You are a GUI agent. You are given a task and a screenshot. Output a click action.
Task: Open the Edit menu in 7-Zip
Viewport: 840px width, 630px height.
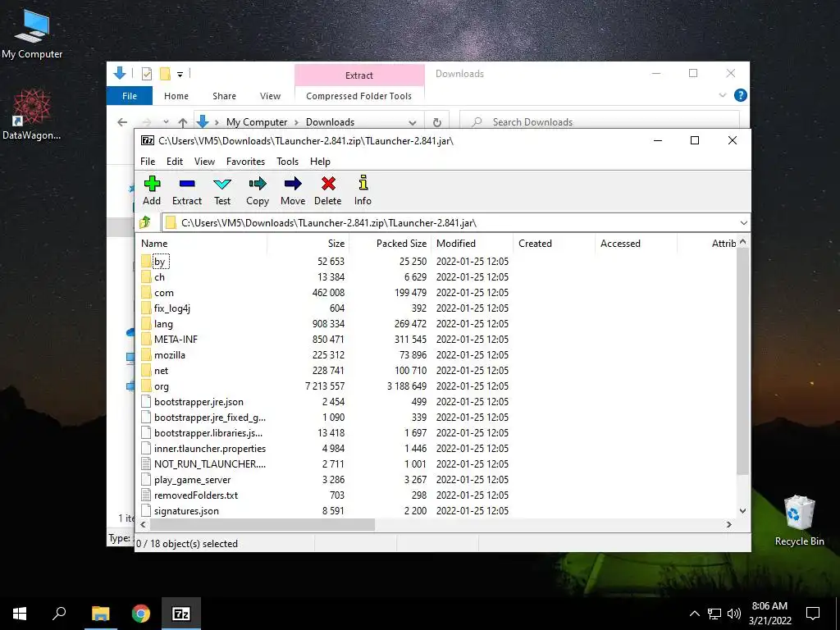[175, 162]
